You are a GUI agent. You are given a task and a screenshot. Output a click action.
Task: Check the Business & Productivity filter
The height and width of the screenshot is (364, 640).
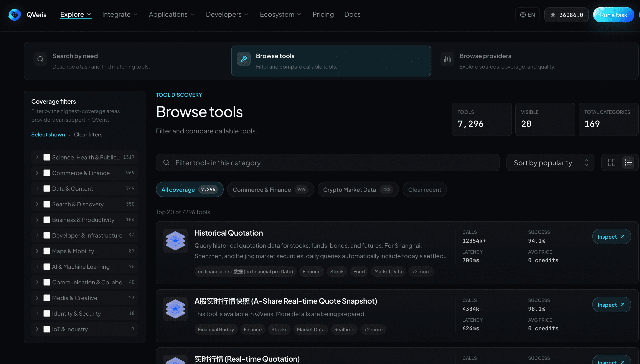[x=47, y=220]
